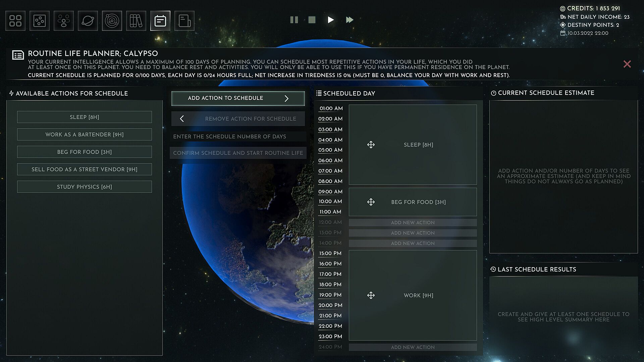644x362 pixels.
Task: Select Study Physics [6H] action
Action: click(x=85, y=187)
